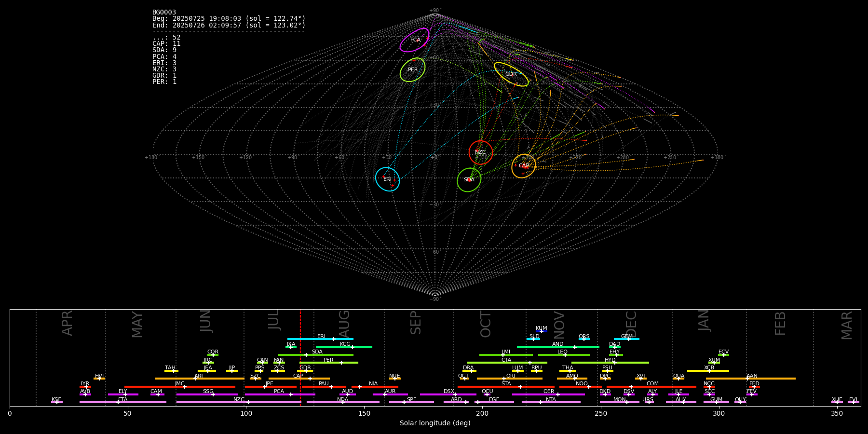Select the 150 tick on the solar longitude axis
The width and height of the screenshot is (868, 434).
coord(364,413)
